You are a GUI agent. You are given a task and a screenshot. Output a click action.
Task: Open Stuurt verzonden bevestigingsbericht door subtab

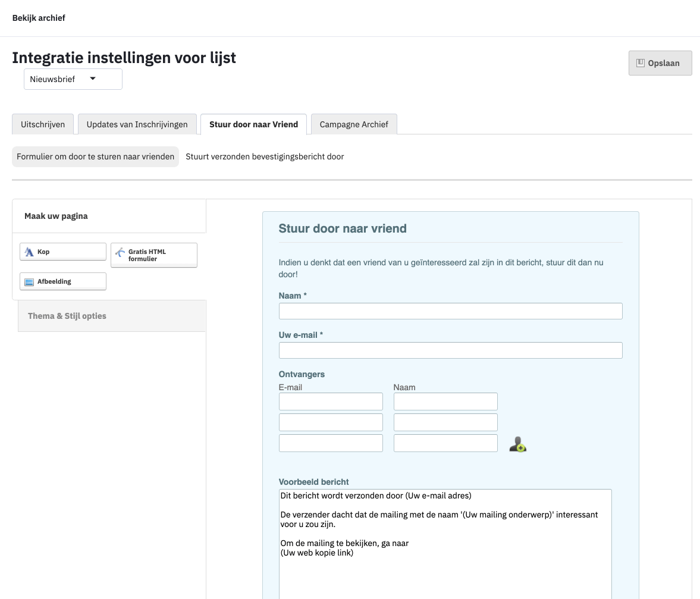(265, 156)
